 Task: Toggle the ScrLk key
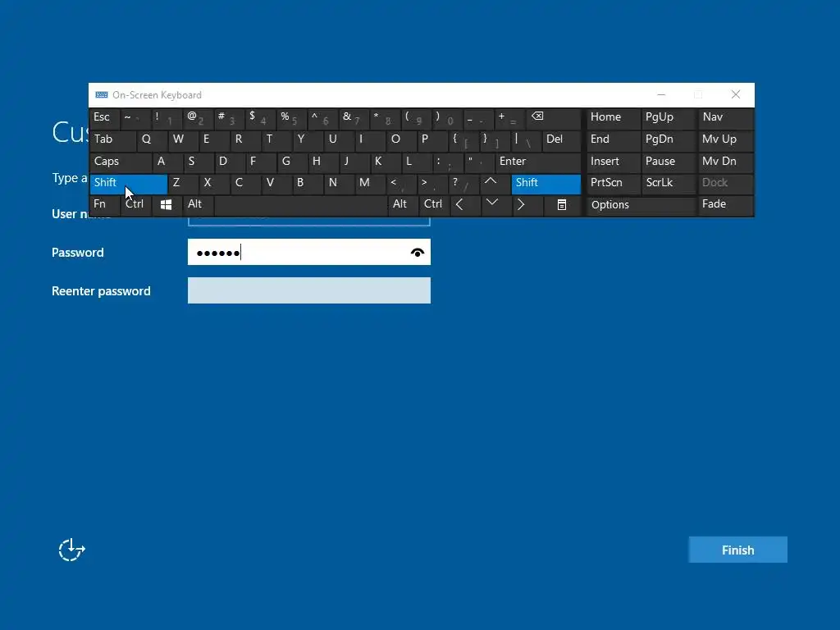click(669, 183)
